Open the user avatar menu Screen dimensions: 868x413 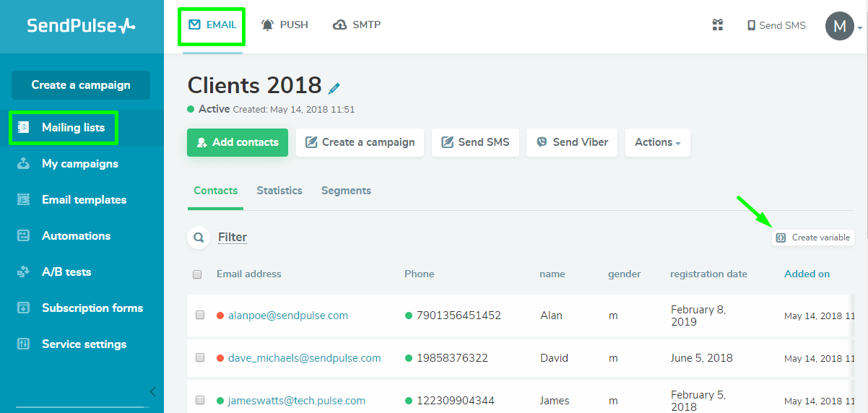(x=840, y=27)
